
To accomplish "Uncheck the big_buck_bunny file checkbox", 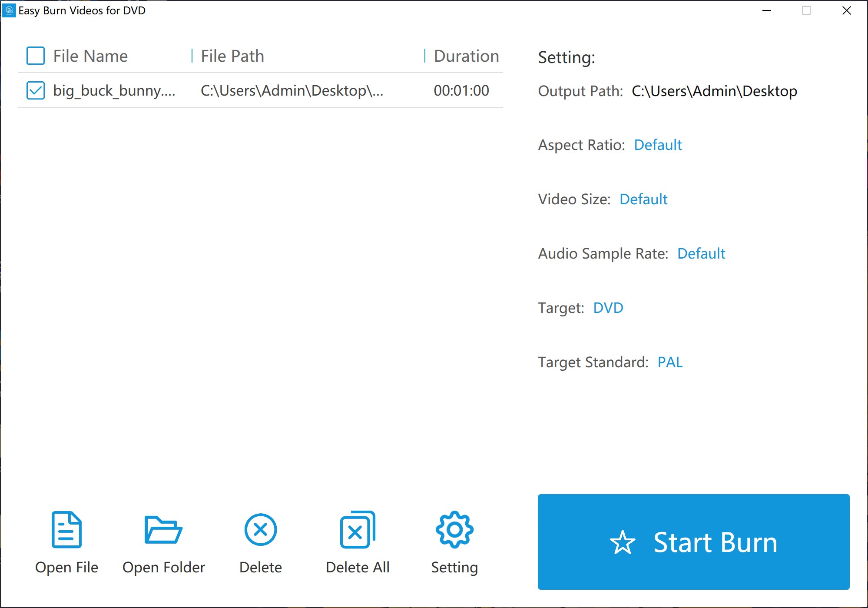I will pos(36,90).
